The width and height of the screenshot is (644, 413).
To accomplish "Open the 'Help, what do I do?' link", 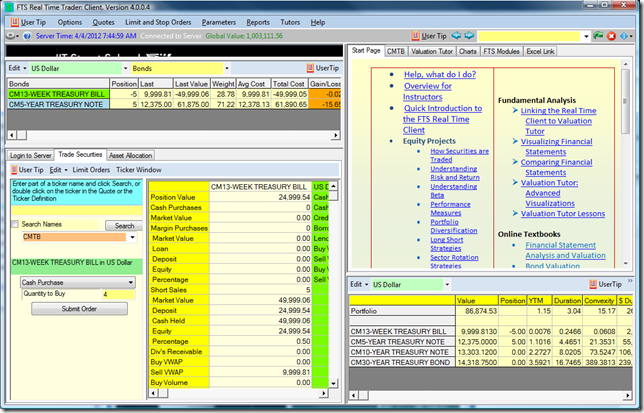I will pyautogui.click(x=440, y=74).
